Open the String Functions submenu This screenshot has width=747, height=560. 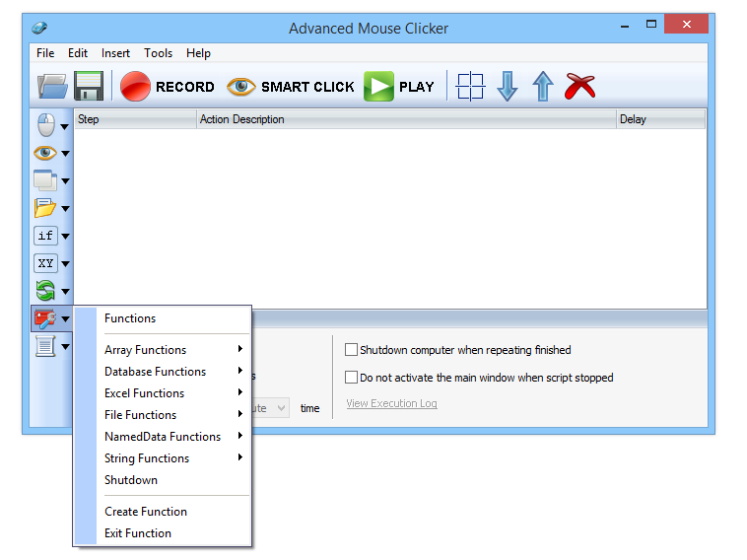162,458
